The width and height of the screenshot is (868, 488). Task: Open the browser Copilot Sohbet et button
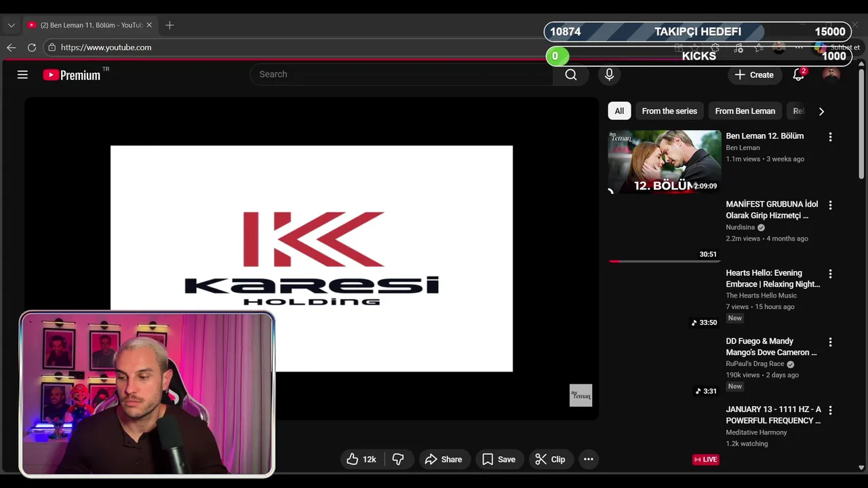pyautogui.click(x=837, y=47)
